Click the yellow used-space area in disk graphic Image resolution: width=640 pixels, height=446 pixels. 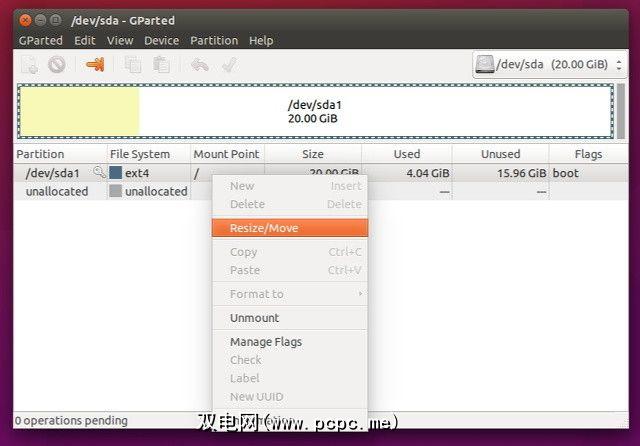pos(80,111)
